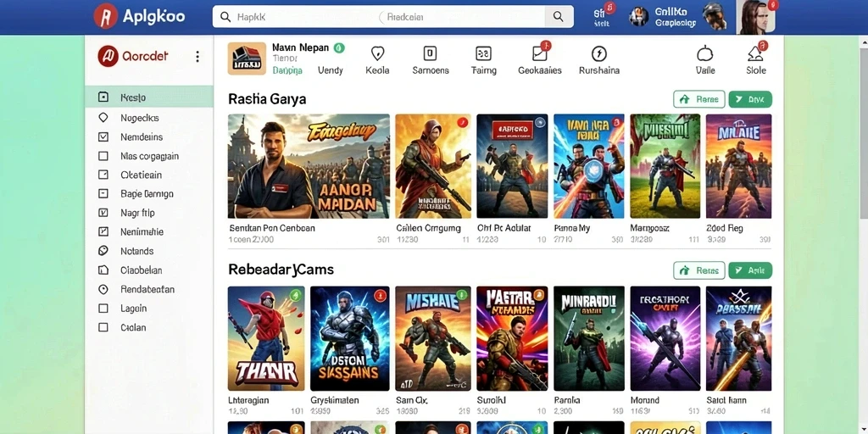
Task: Open the three-dot menu beside Aorcdet
Action: coord(198,57)
